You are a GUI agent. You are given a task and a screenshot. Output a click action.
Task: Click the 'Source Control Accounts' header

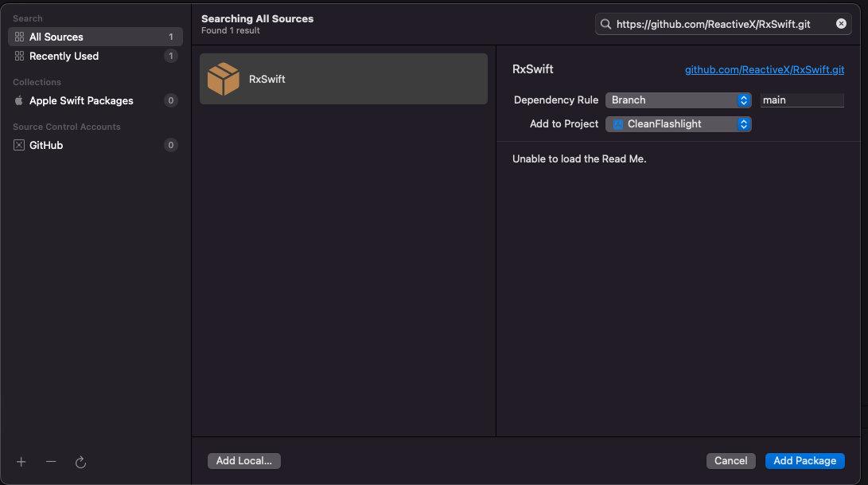66,127
